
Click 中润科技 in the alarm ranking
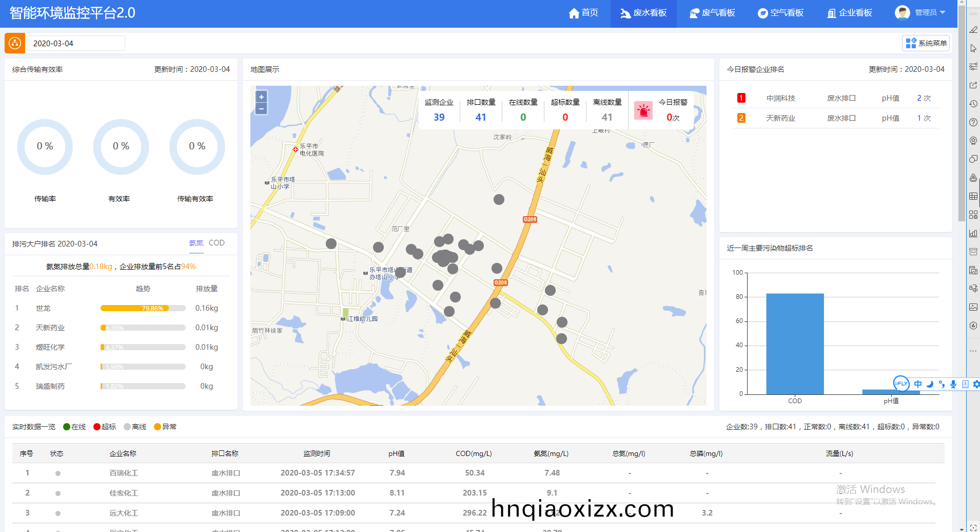pyautogui.click(x=780, y=98)
